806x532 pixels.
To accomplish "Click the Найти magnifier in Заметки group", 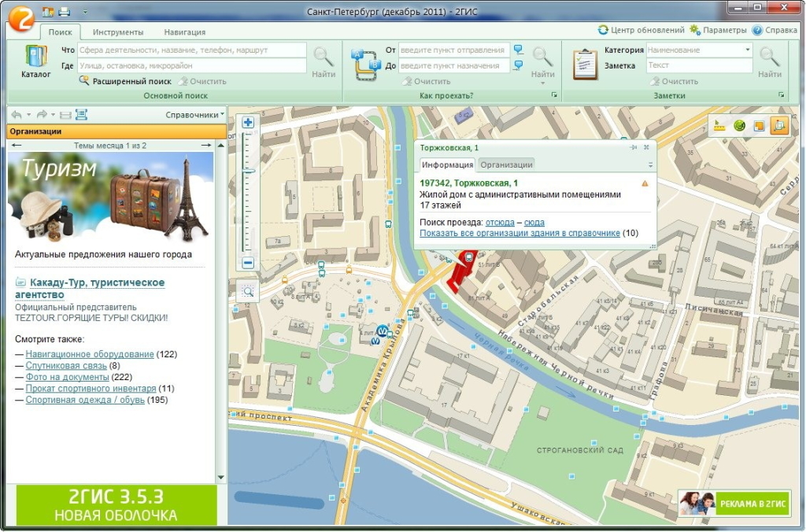I will coord(770,62).
